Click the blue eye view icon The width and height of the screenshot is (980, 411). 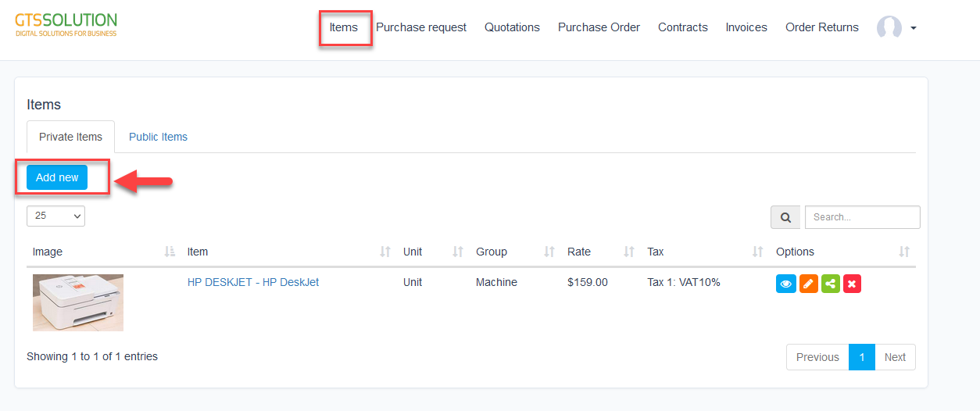[x=785, y=284]
